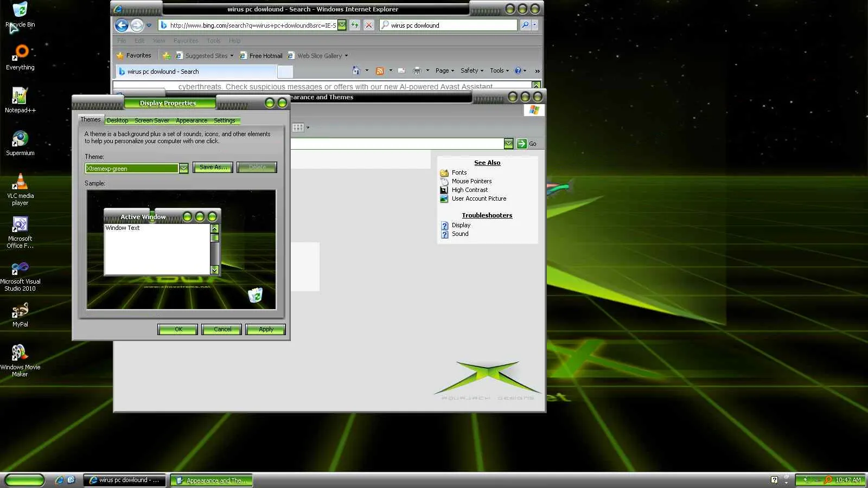Click the Internet Explorer Back arrow button
868x488 pixels.
tap(122, 25)
